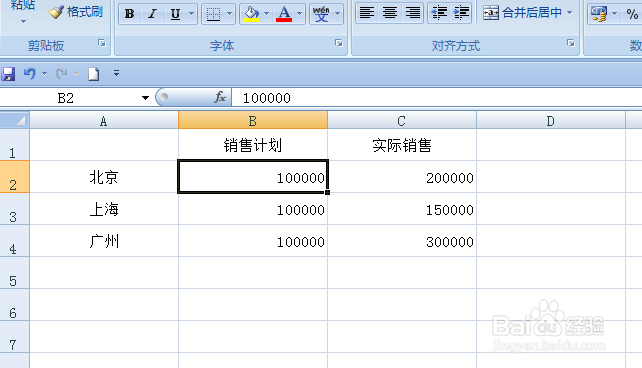
Task: Open fill color dropdown arrow
Action: tap(267, 14)
